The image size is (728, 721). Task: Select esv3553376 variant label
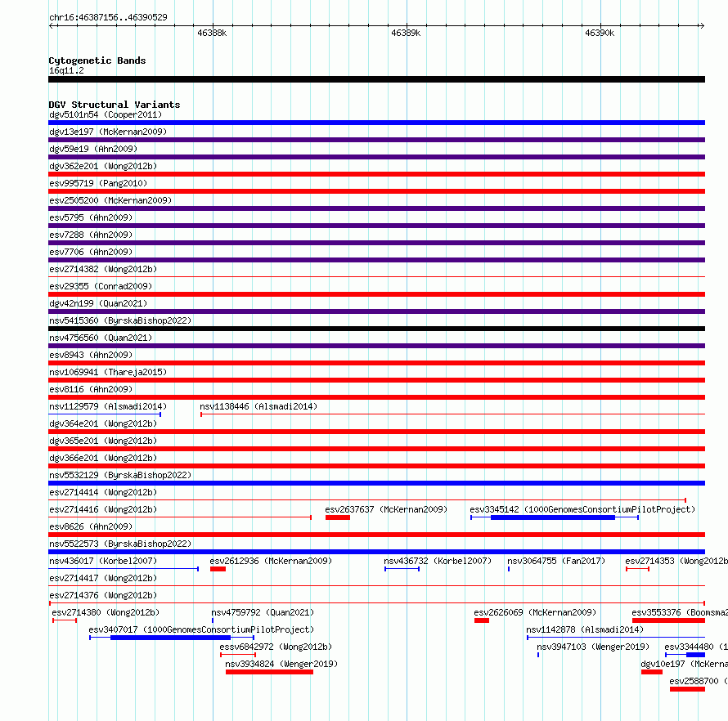click(680, 612)
